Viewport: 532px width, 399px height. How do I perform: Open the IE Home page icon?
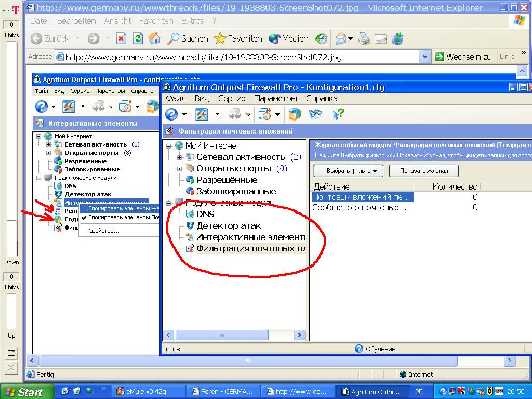(154, 38)
